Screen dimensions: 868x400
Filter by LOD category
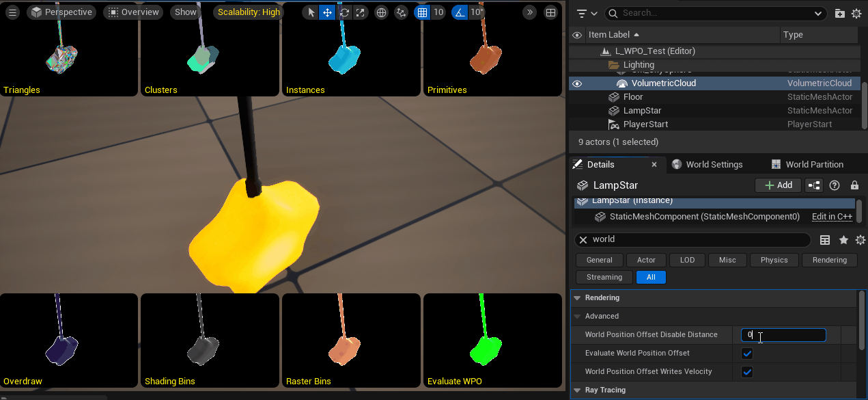click(688, 260)
